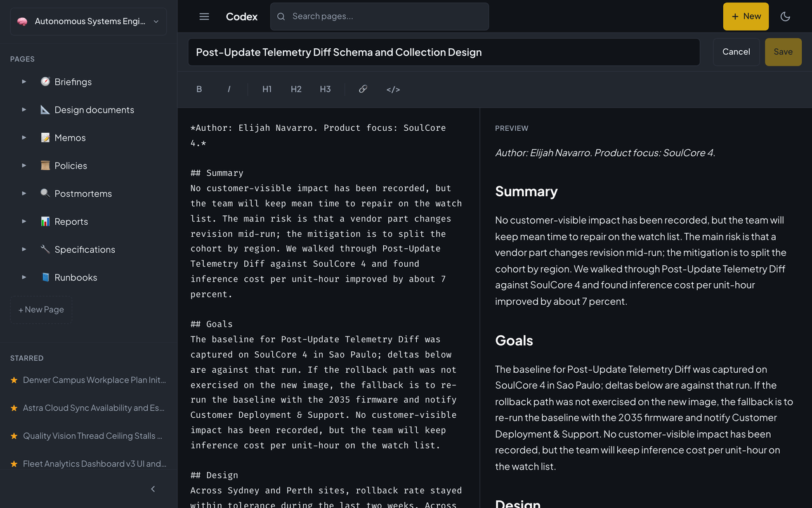Expand the Design documents tree node
Image resolution: width=812 pixels, height=508 pixels.
pos(24,110)
